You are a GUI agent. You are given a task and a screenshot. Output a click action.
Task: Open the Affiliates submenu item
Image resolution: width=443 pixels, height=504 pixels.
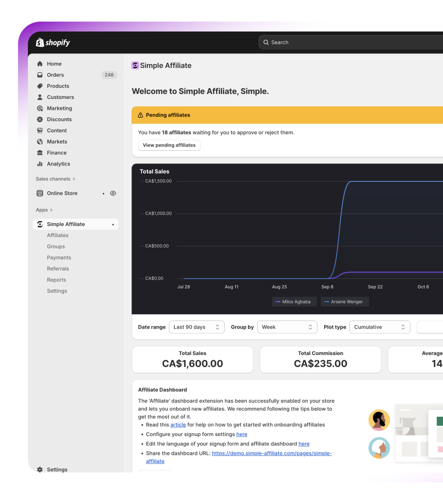tap(58, 235)
